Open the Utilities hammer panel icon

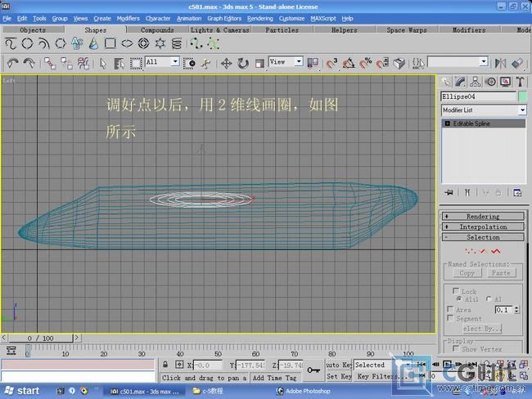point(520,82)
